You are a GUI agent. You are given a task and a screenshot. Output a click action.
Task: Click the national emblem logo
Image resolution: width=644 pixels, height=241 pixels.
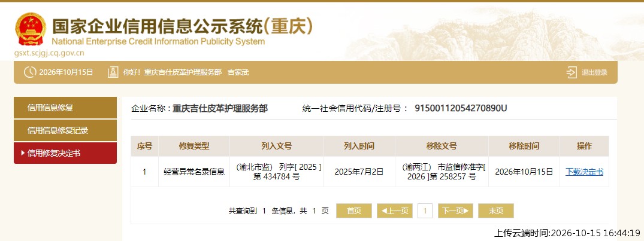pyautogui.click(x=31, y=29)
